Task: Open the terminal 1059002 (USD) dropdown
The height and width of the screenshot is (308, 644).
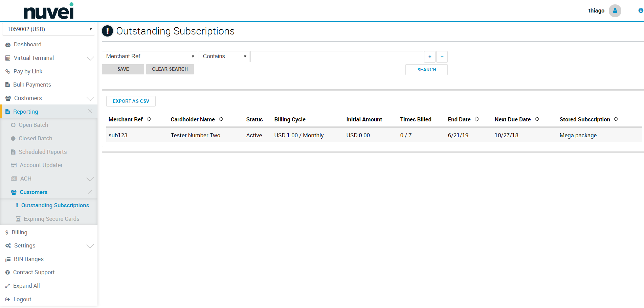Action: (48, 29)
